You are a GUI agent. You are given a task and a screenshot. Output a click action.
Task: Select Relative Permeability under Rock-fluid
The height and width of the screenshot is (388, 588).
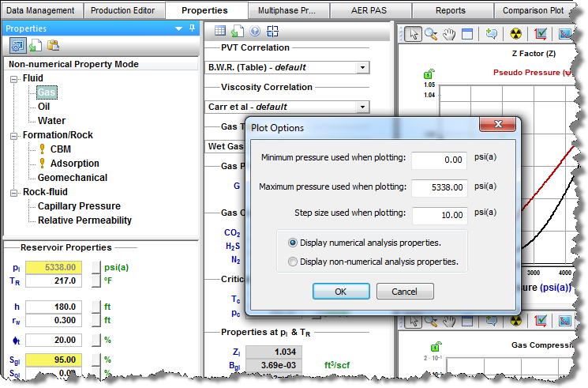click(84, 220)
